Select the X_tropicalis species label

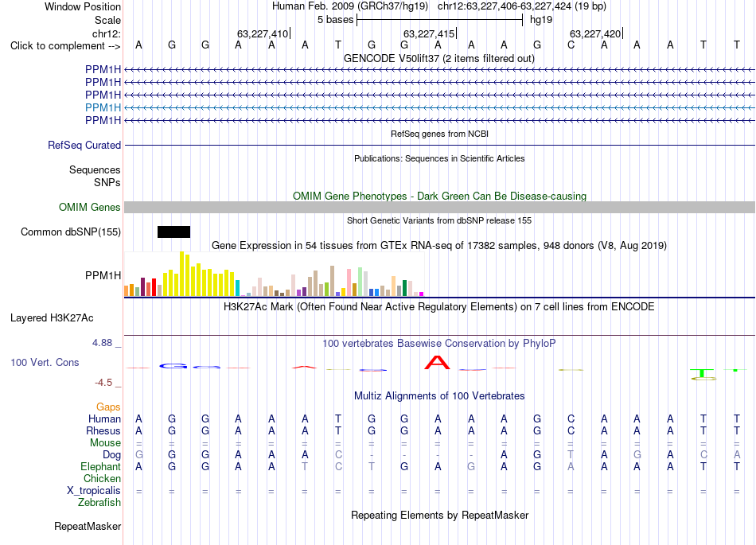[x=94, y=491]
